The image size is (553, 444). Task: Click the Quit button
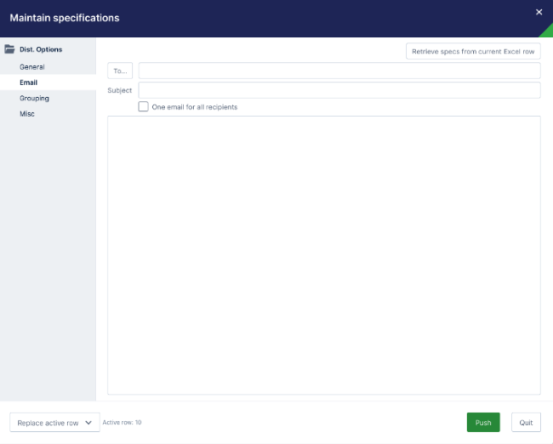pos(526,422)
